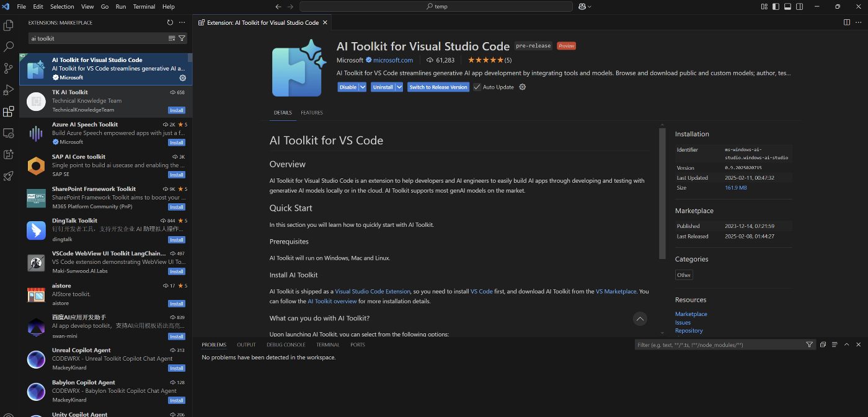Click the README vertical scrollbar

[x=663, y=193]
